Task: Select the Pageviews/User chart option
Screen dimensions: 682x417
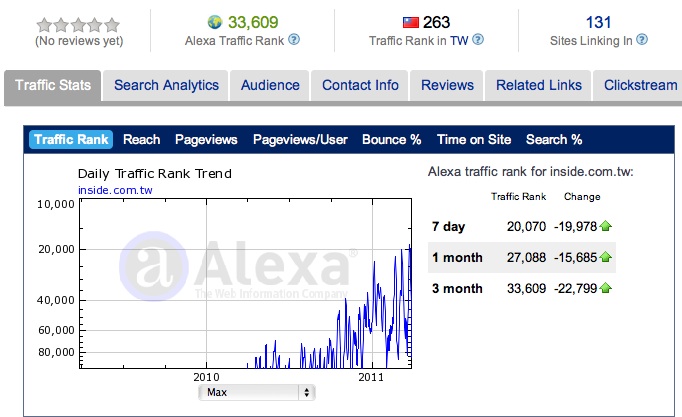Action: [x=300, y=140]
